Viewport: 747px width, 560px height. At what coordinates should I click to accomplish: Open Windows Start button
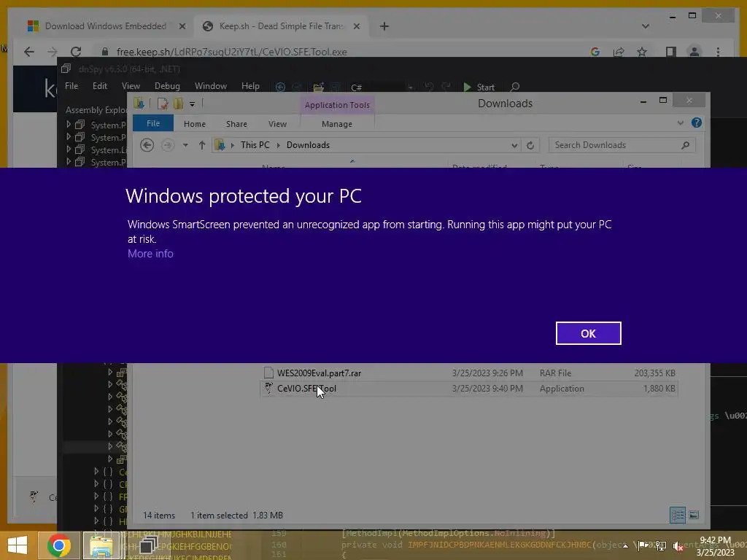coord(18,545)
